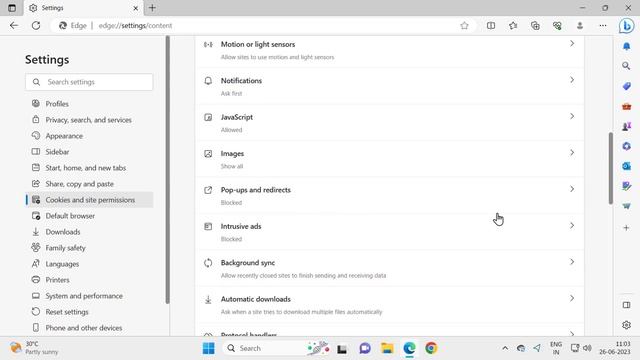Open the taskbar weather widget
Screen dimensions: 640x360
34,348
